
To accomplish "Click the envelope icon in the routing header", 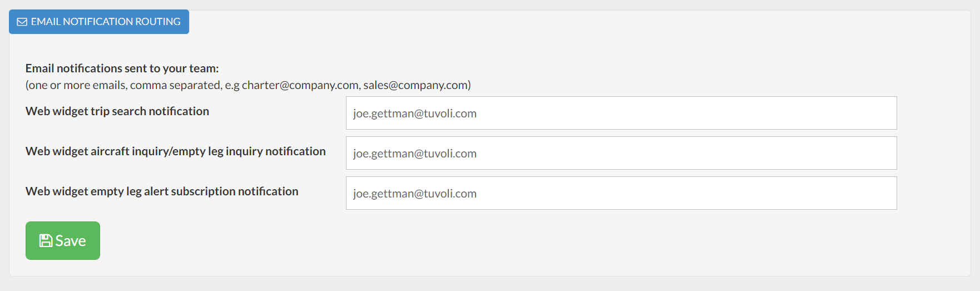I will point(22,22).
